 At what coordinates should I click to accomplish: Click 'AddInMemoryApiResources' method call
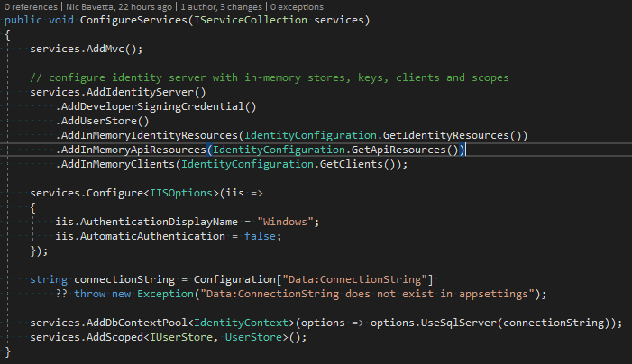(133, 150)
